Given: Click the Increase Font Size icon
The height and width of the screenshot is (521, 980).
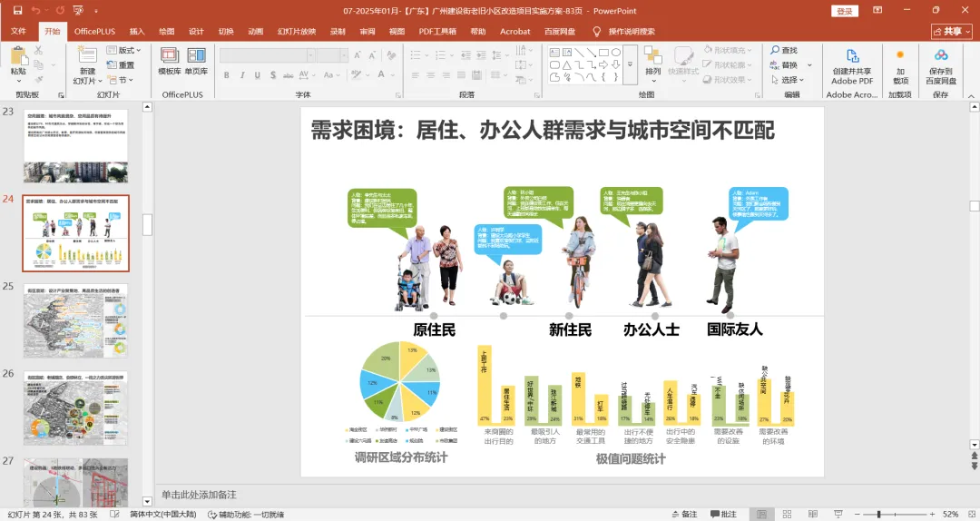Looking at the screenshot, I should pos(358,55).
